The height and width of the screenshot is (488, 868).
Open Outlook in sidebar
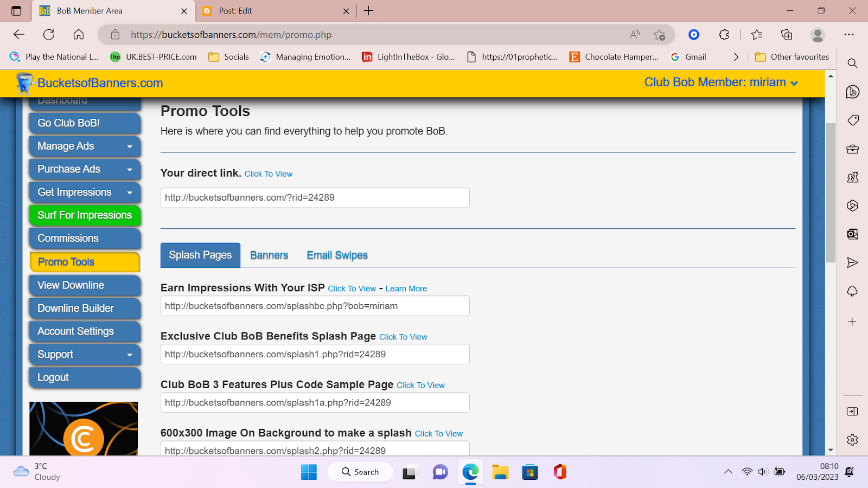point(852,234)
